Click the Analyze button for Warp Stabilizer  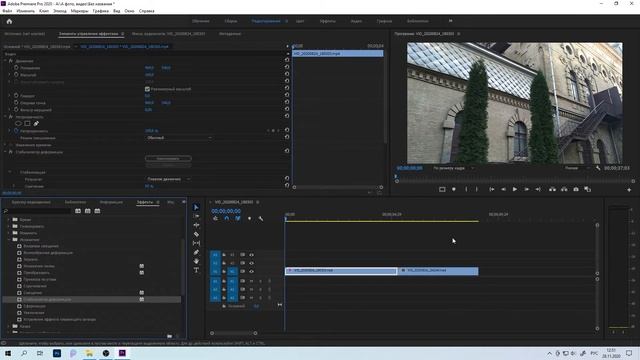tap(168, 158)
